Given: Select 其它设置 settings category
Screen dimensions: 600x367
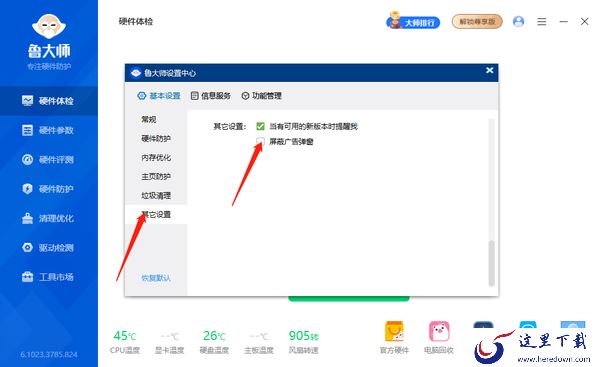Looking at the screenshot, I should (x=156, y=215).
